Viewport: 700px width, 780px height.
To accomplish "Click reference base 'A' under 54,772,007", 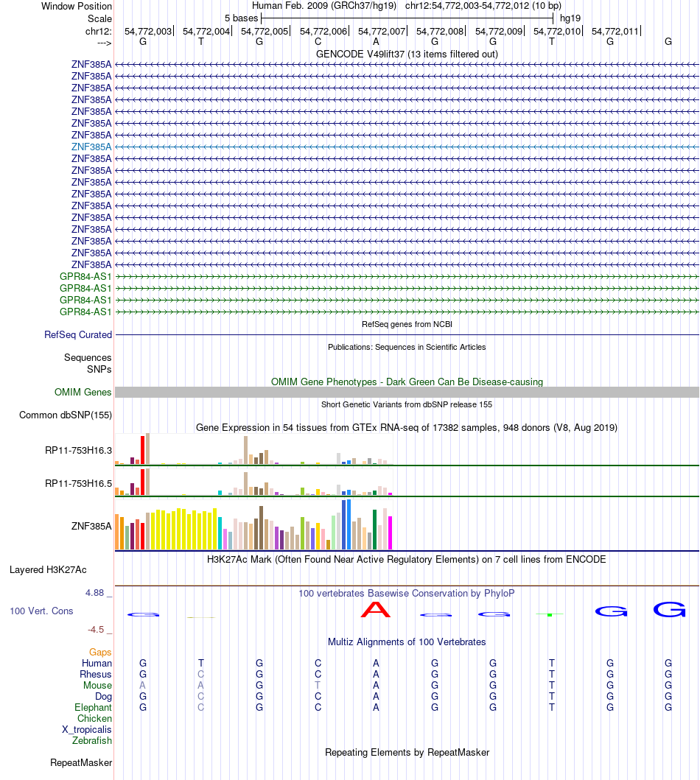I will click(x=376, y=42).
